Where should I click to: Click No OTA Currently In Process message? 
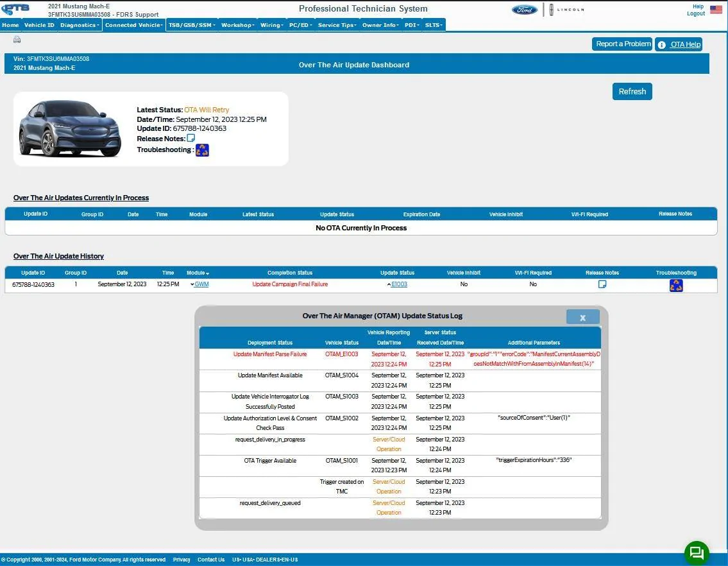pyautogui.click(x=361, y=228)
